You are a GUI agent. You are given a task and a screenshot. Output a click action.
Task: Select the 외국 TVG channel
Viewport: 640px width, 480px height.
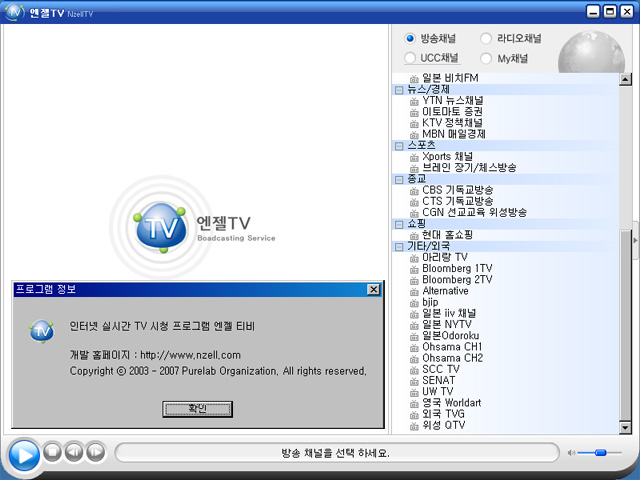(443, 414)
